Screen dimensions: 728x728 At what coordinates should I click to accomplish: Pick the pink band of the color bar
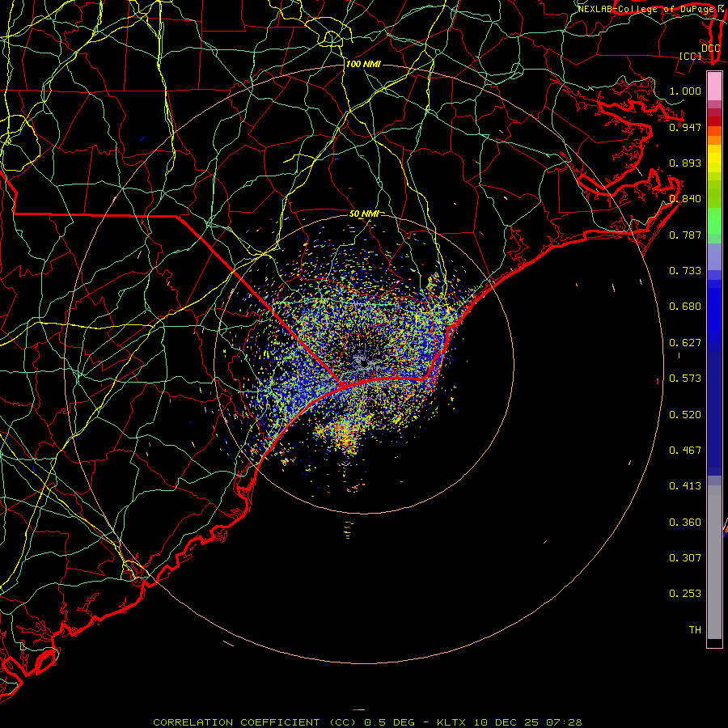[x=714, y=87]
